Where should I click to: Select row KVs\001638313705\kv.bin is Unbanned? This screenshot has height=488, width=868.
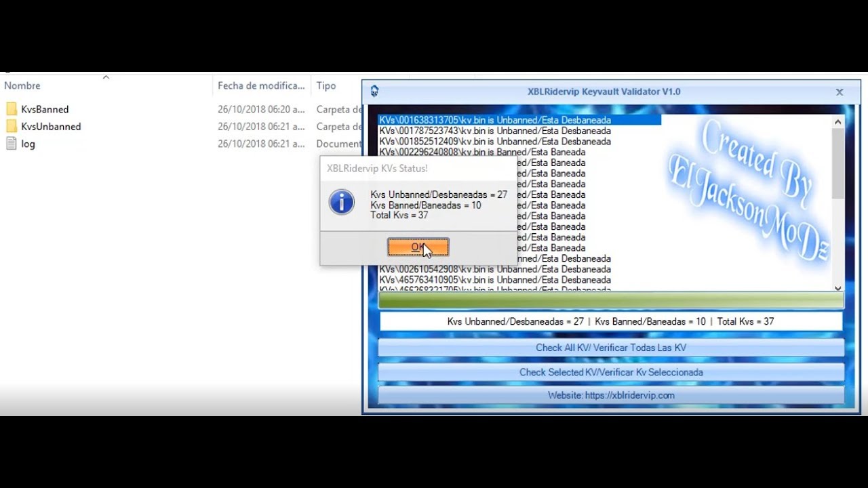[519, 120]
